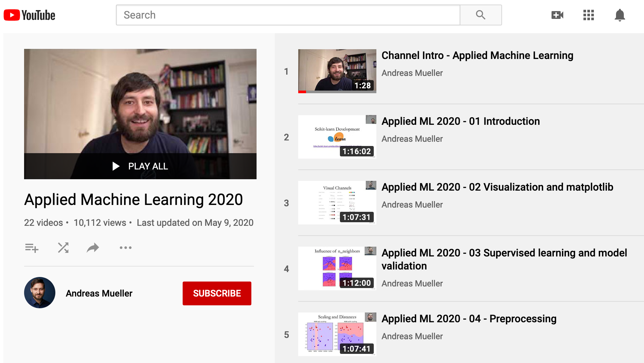644x363 pixels.
Task: Open the YouTube apps grid icon
Action: tap(588, 15)
